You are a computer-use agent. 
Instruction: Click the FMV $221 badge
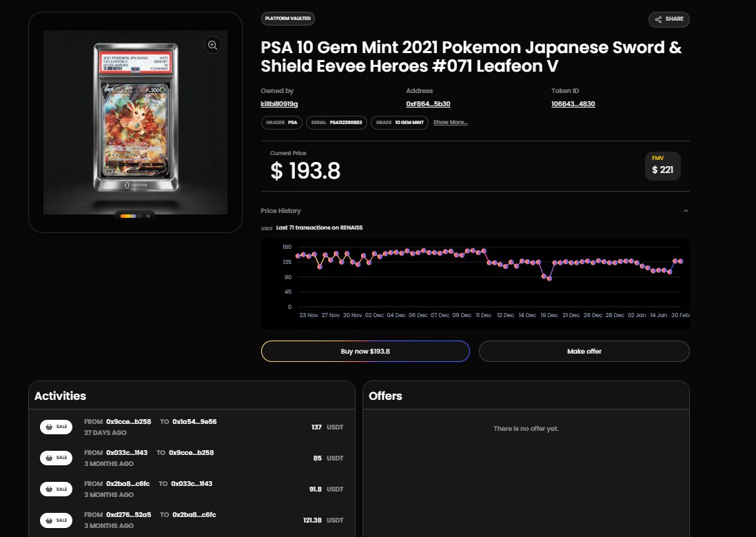coord(662,166)
